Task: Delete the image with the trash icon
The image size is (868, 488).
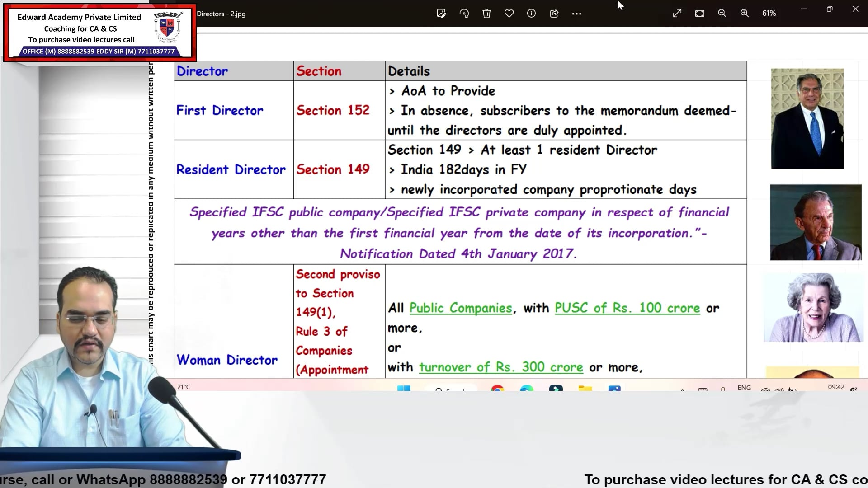Action: click(x=486, y=14)
